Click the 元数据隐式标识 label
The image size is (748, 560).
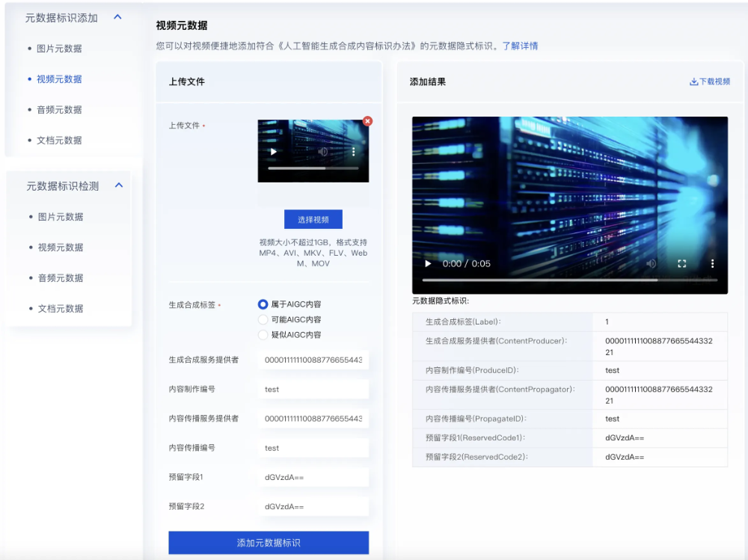[x=441, y=301]
